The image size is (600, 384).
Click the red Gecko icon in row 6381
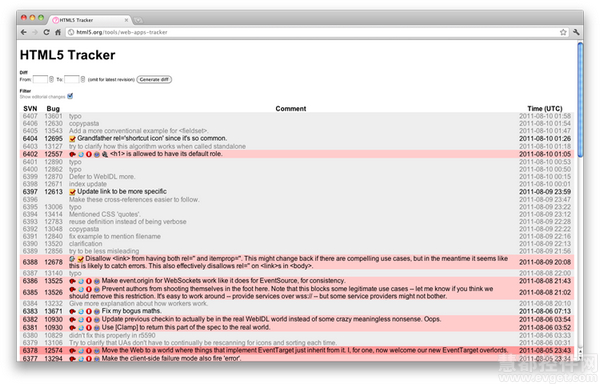coord(72,328)
